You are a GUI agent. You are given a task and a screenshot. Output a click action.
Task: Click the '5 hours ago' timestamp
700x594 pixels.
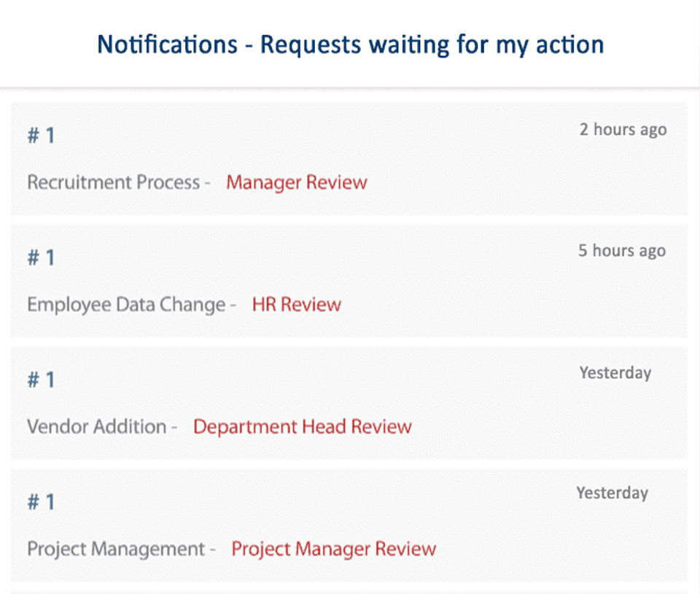[x=622, y=251]
